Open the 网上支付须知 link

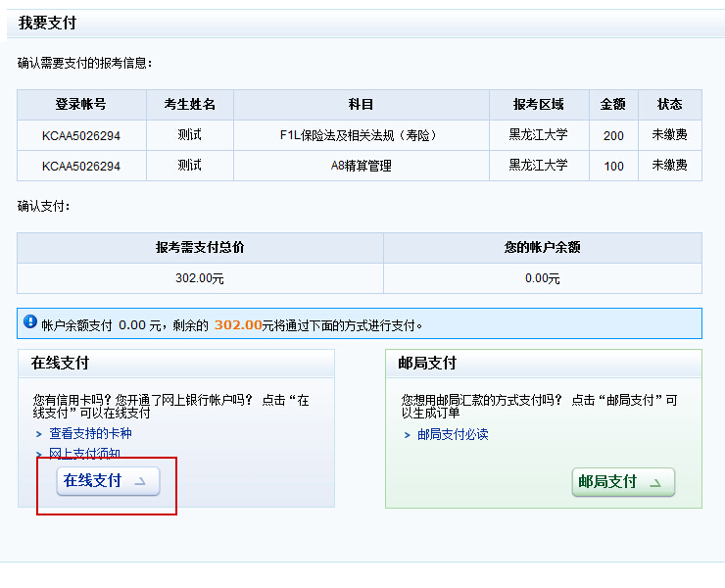point(84,453)
